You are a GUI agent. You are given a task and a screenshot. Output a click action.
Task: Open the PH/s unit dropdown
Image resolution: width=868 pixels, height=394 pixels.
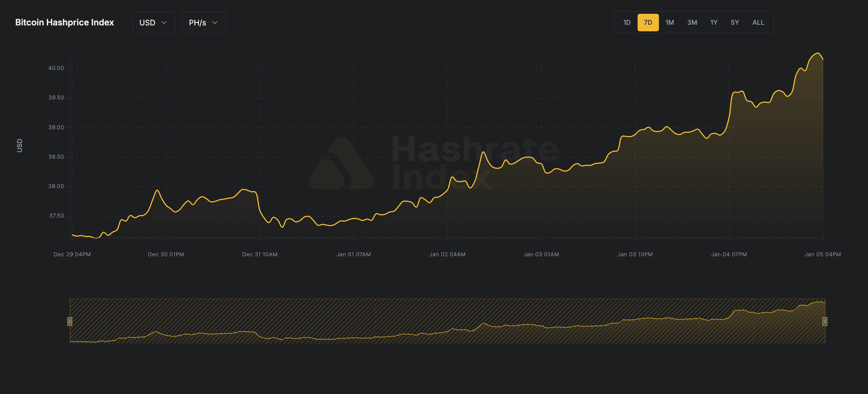point(203,22)
